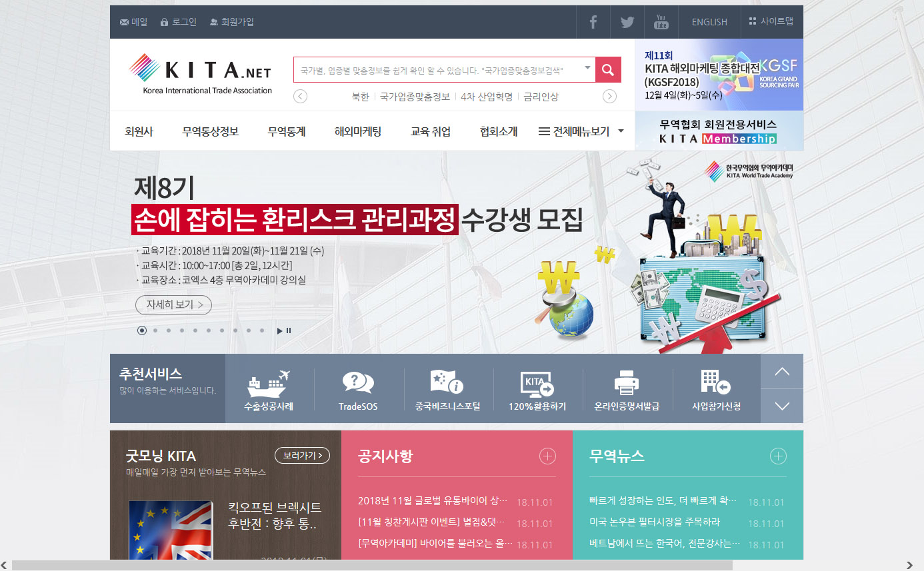The height and width of the screenshot is (571, 924).
Task: Open the 회원사 menu
Action: point(139,131)
